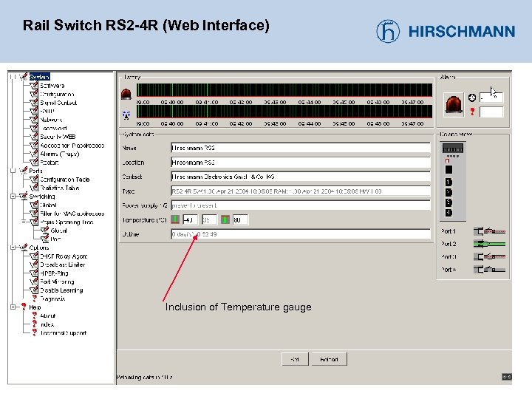
Task: Click the Signal Contact icon in tree
Action: coord(34,103)
